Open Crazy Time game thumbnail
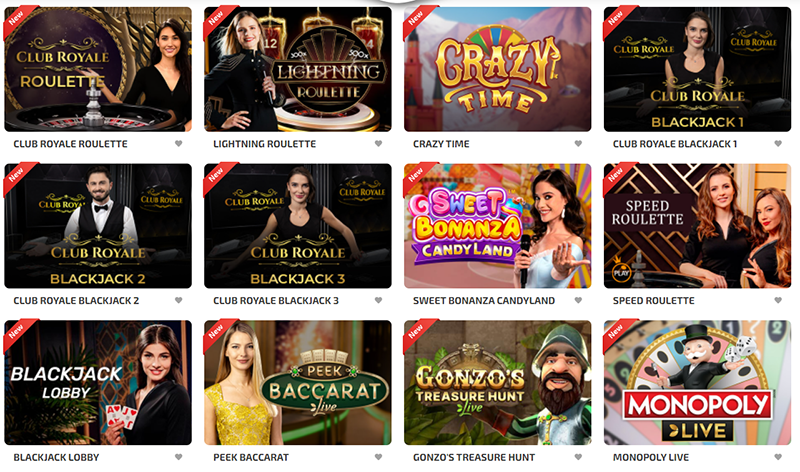The width and height of the screenshot is (800, 472). coord(497,69)
